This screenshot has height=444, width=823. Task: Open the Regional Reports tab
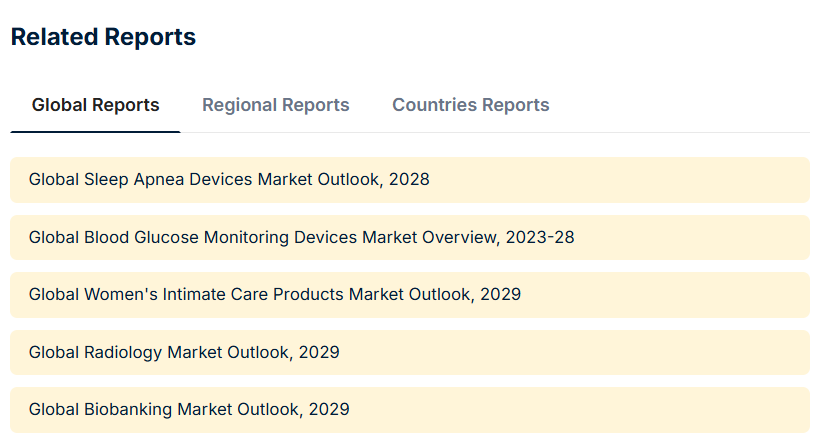276,105
